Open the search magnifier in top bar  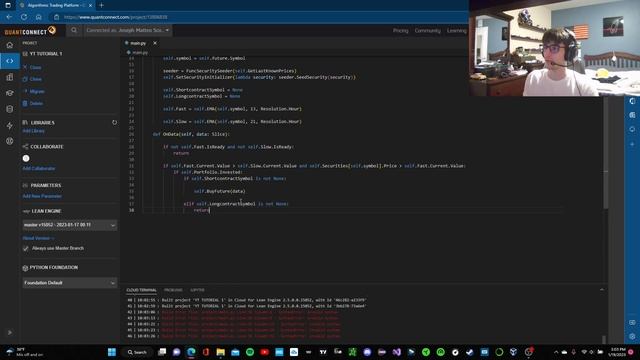pyautogui.click(x=74, y=30)
